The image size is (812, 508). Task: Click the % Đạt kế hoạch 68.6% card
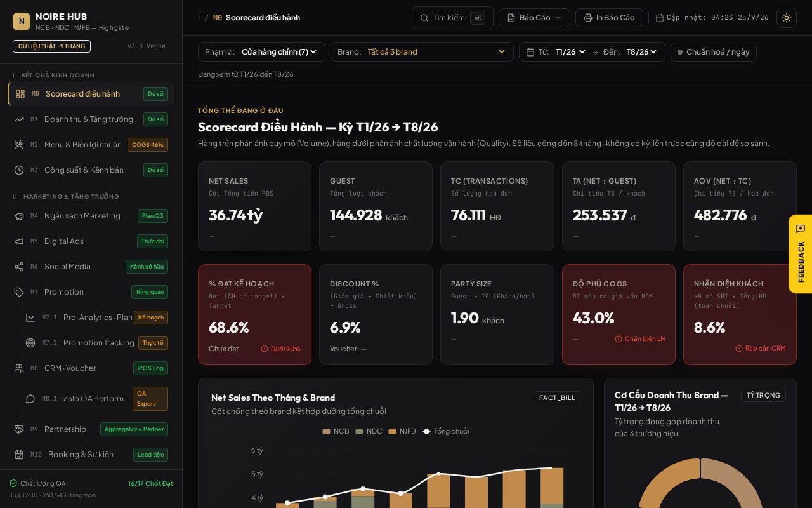254,314
